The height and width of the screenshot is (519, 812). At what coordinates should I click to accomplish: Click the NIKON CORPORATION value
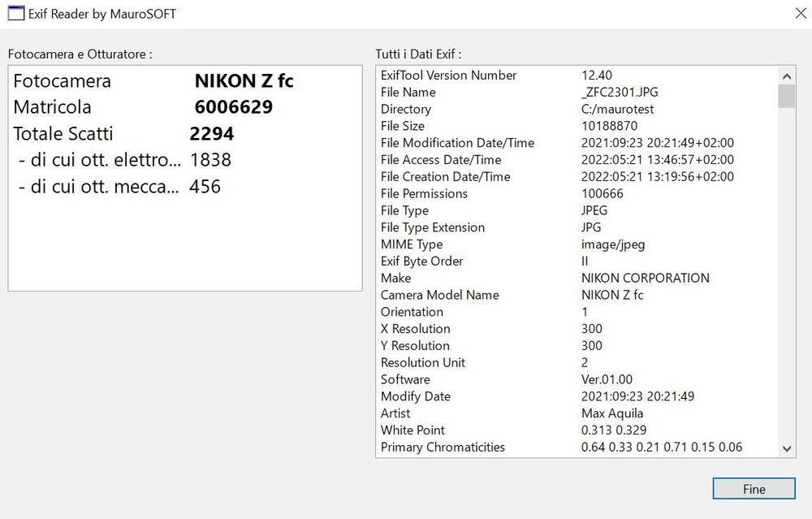coord(646,278)
